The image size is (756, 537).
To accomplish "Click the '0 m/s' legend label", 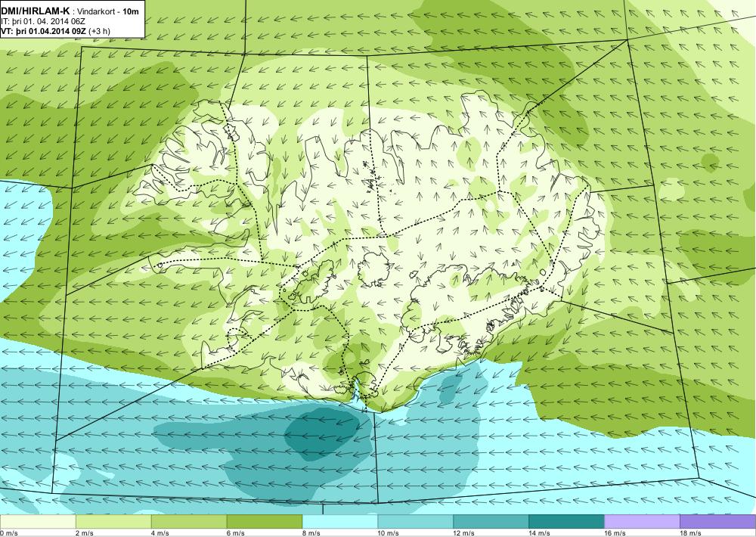I will (9, 533).
